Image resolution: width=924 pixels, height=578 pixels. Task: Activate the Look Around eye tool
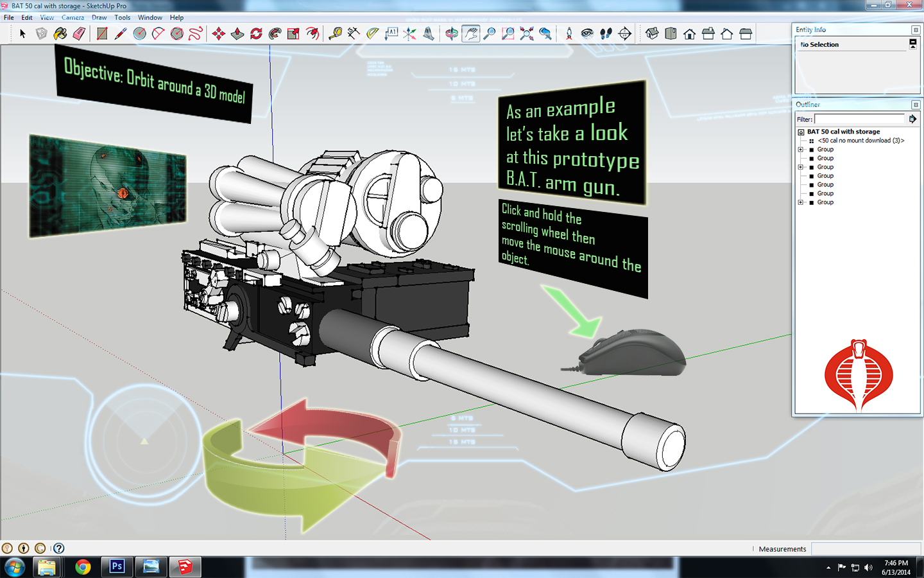[x=586, y=33]
